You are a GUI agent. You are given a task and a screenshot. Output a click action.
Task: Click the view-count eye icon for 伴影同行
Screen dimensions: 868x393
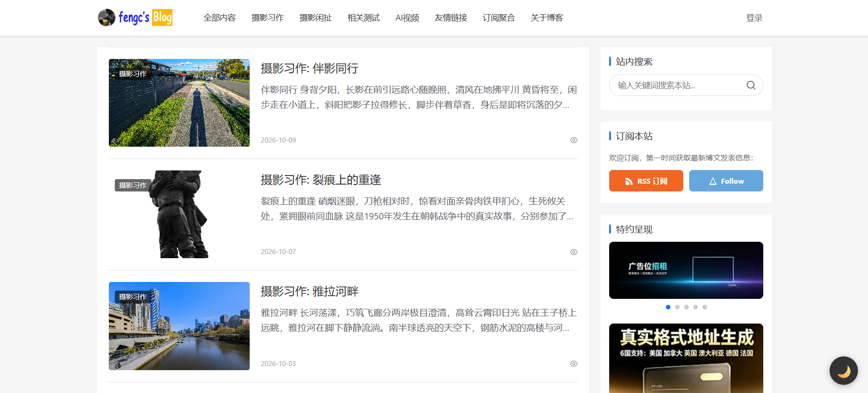pyautogui.click(x=573, y=140)
